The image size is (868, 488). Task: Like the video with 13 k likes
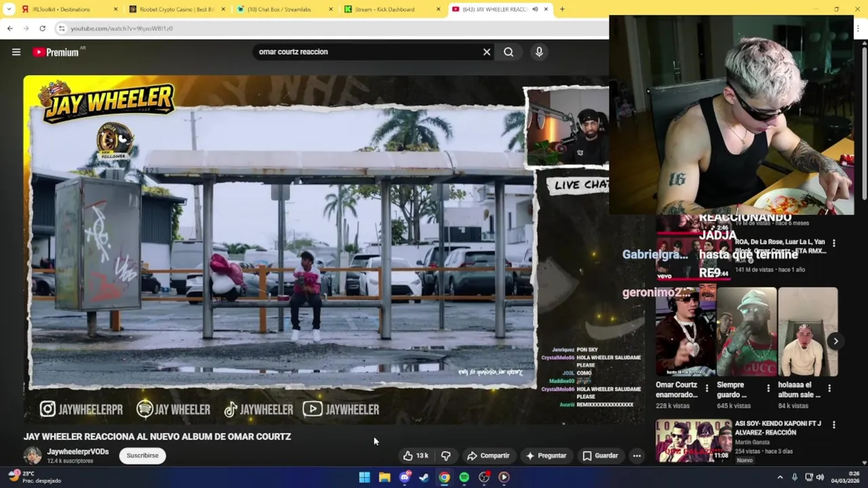click(x=416, y=455)
